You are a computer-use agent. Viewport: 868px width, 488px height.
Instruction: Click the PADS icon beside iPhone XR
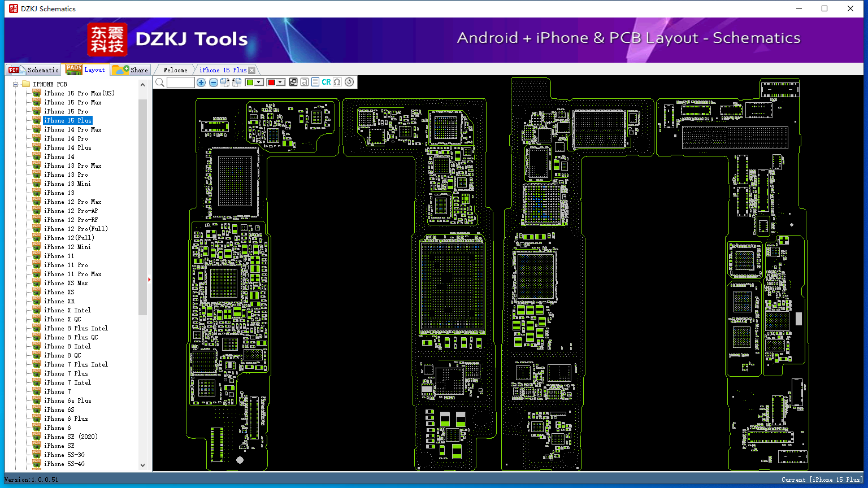click(x=37, y=301)
